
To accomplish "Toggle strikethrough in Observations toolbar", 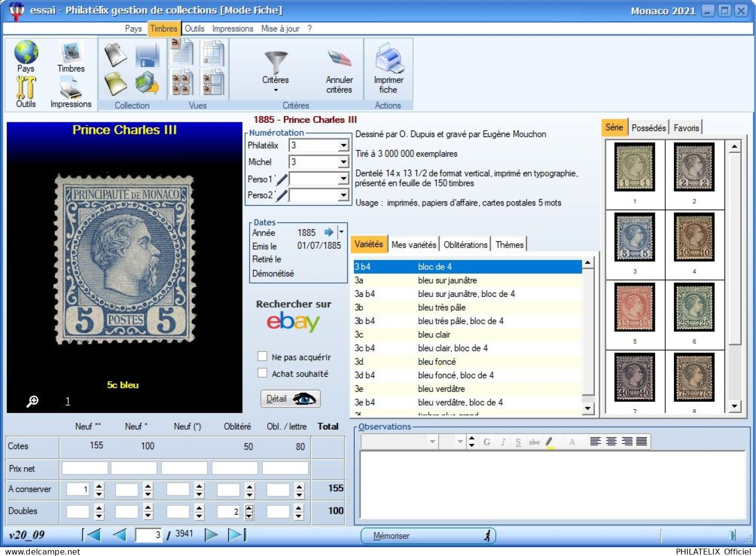I will [x=534, y=442].
